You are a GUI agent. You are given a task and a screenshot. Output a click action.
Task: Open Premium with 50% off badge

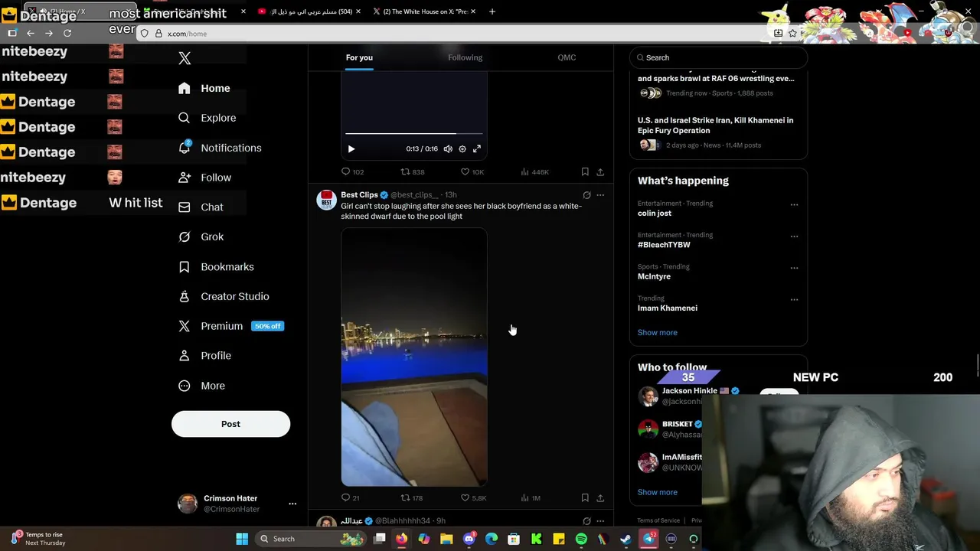point(230,326)
